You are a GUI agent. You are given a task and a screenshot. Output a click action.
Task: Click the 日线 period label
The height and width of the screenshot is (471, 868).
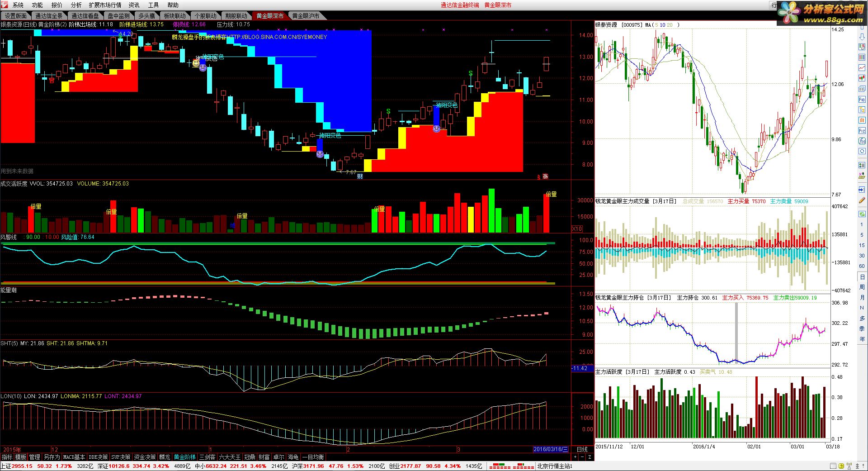[582, 449]
